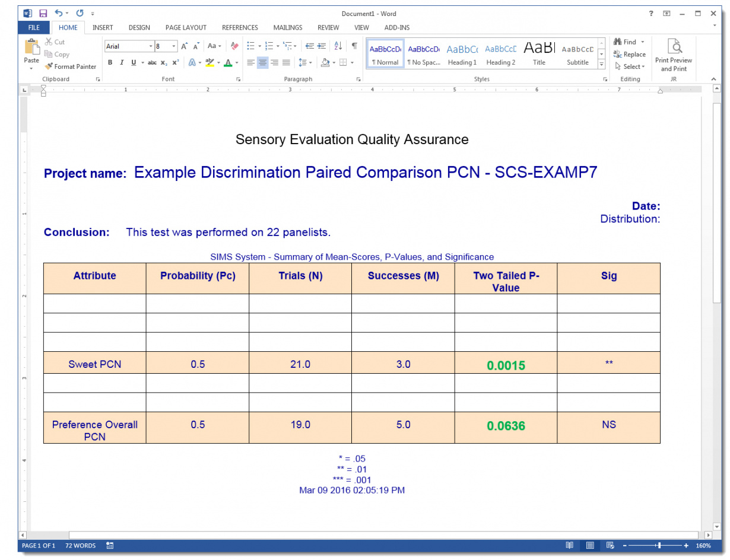Viewport: 730px width, 560px height.
Task: Expand the font size dropdown
Action: [x=174, y=46]
